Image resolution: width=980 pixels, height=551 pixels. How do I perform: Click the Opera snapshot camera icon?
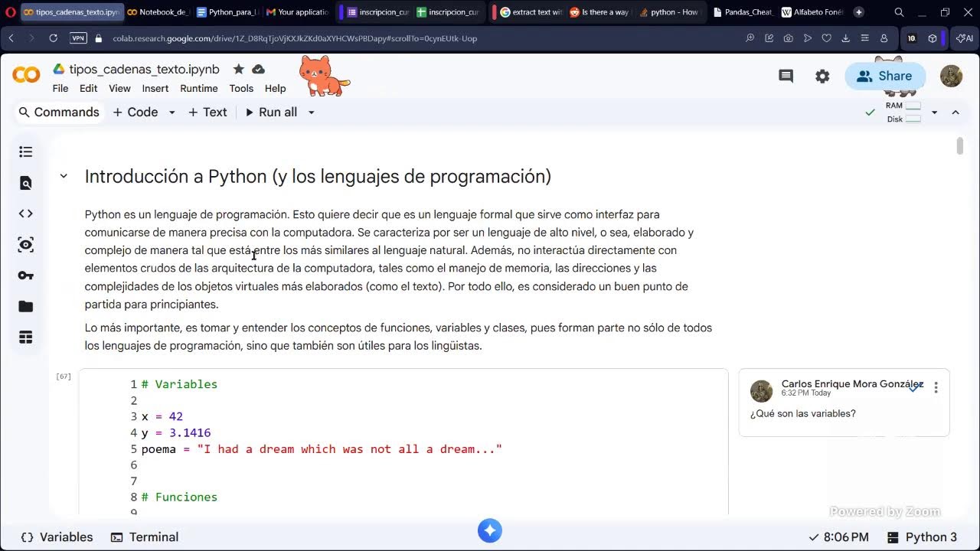click(788, 37)
